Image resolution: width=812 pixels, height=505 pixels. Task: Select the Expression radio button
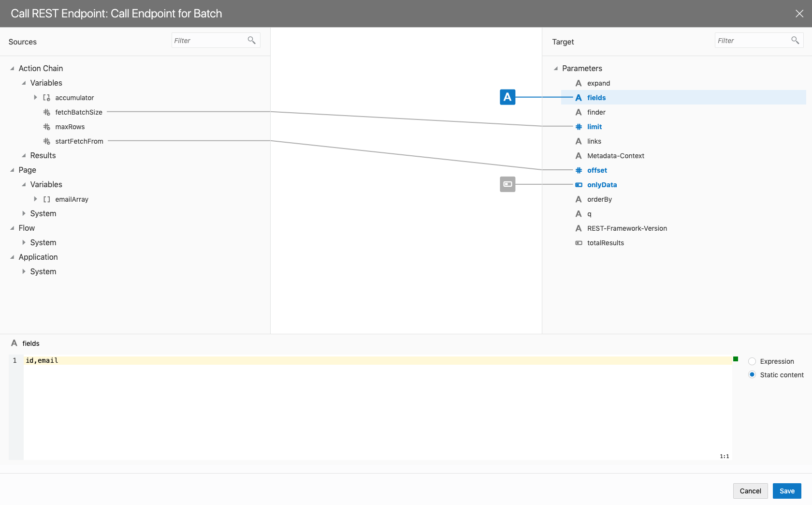(752, 361)
